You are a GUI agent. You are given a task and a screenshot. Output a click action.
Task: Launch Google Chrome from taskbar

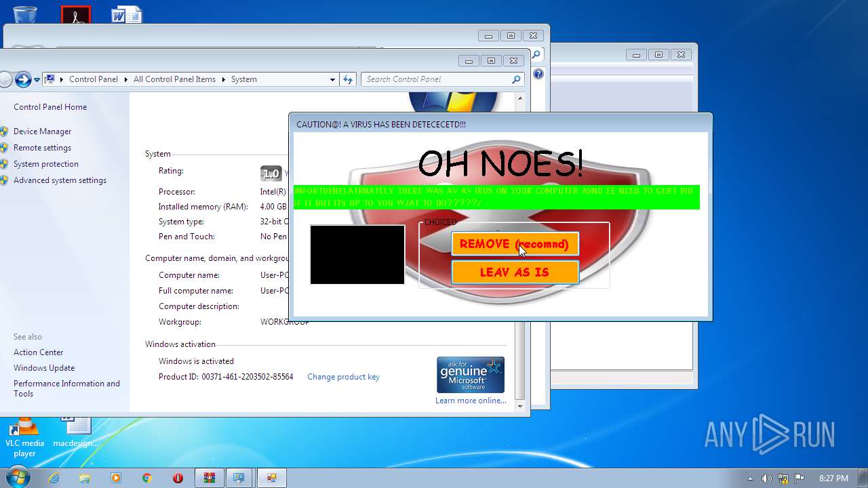click(x=147, y=478)
